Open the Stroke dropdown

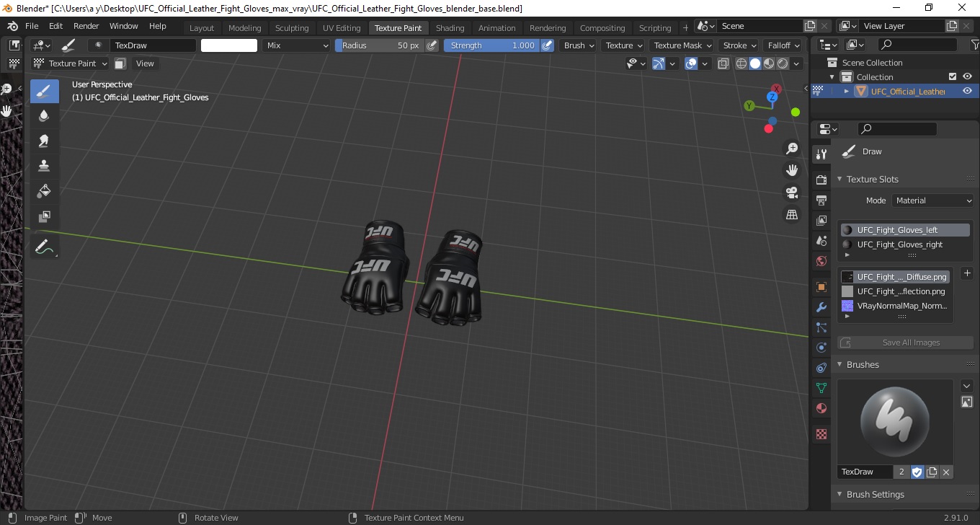pos(739,45)
